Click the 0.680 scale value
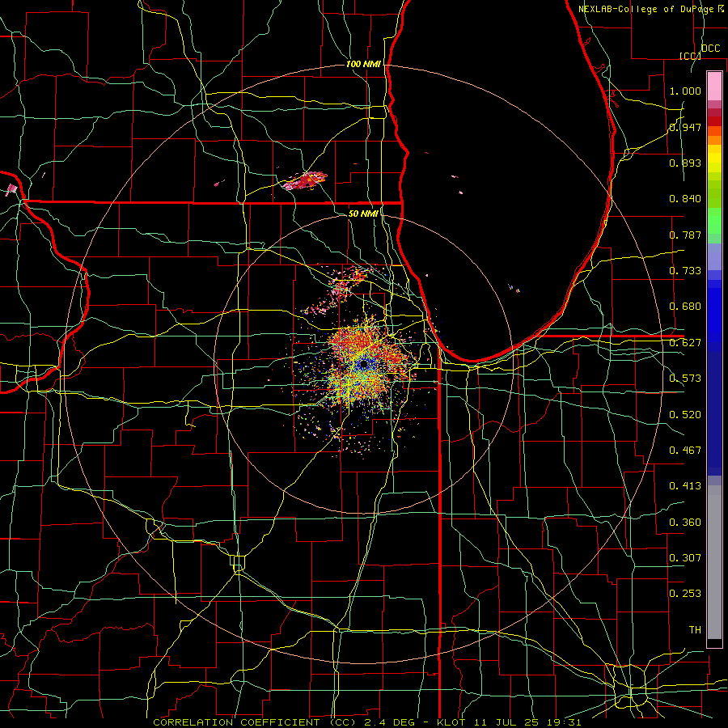This screenshot has width=728, height=728. [x=685, y=307]
